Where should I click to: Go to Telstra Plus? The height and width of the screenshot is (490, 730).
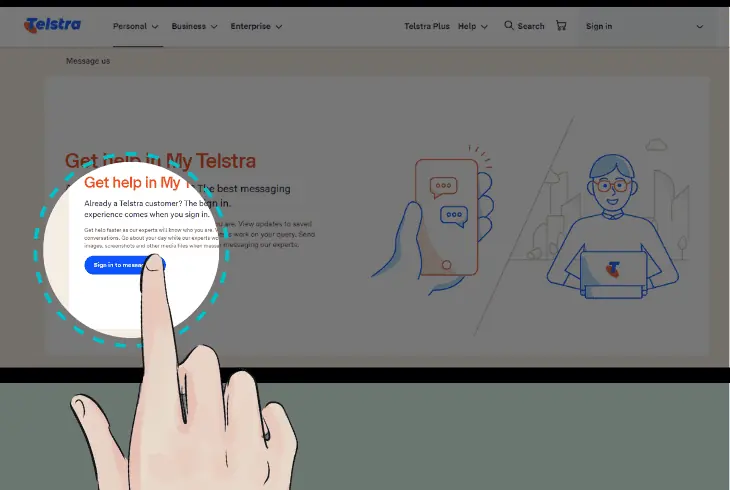pos(427,26)
